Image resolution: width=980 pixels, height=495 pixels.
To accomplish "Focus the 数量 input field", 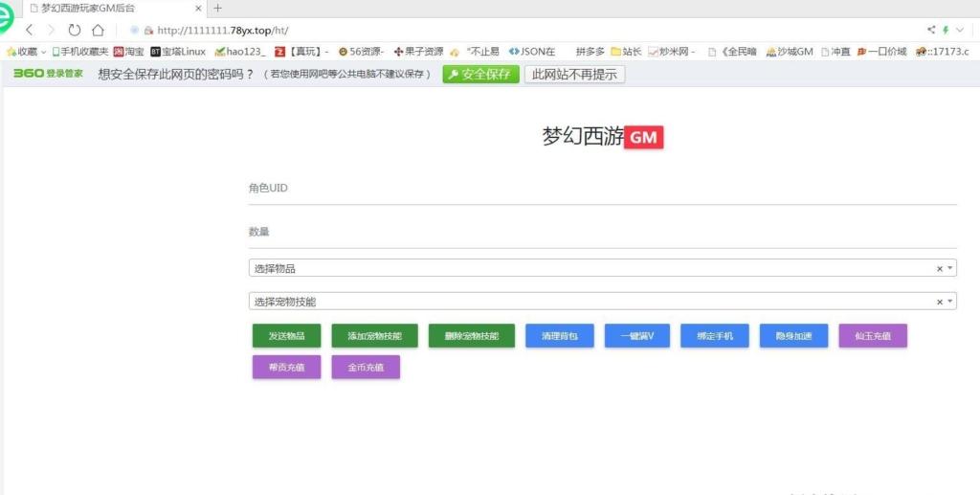I will pos(603,232).
